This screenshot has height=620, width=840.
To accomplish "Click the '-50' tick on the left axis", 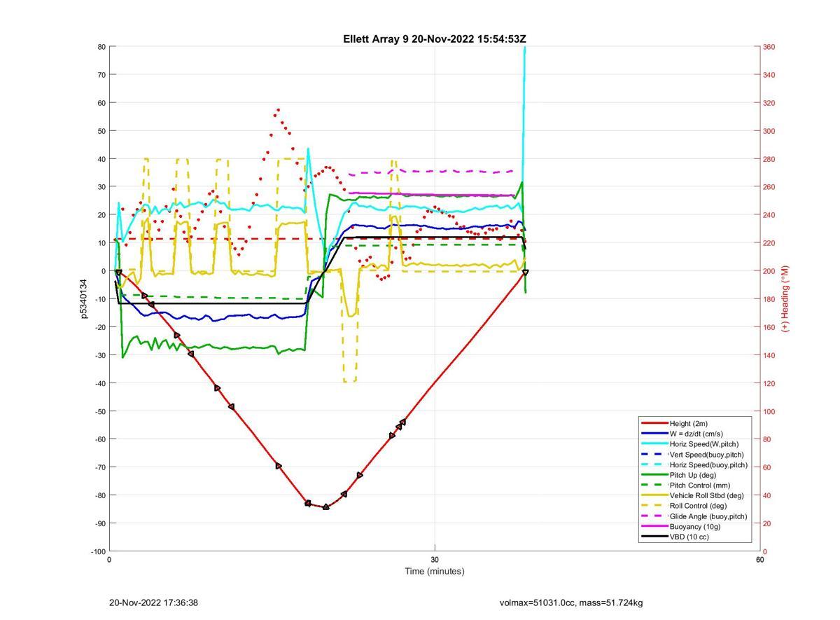I will click(x=100, y=411).
